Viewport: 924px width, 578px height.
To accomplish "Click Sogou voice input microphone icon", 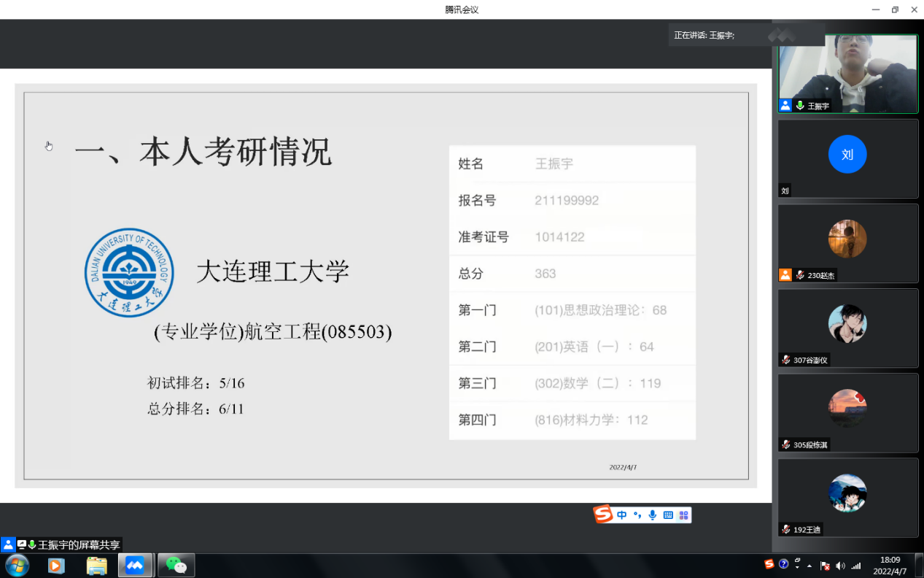I will click(x=653, y=515).
